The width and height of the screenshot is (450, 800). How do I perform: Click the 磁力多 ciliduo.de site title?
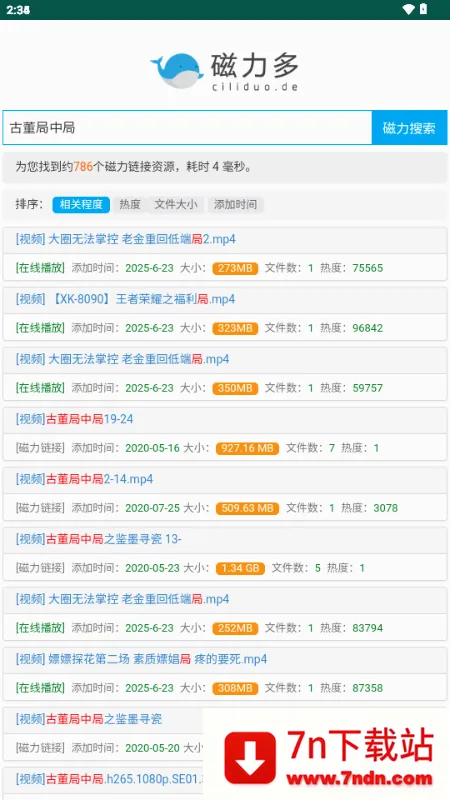point(255,72)
